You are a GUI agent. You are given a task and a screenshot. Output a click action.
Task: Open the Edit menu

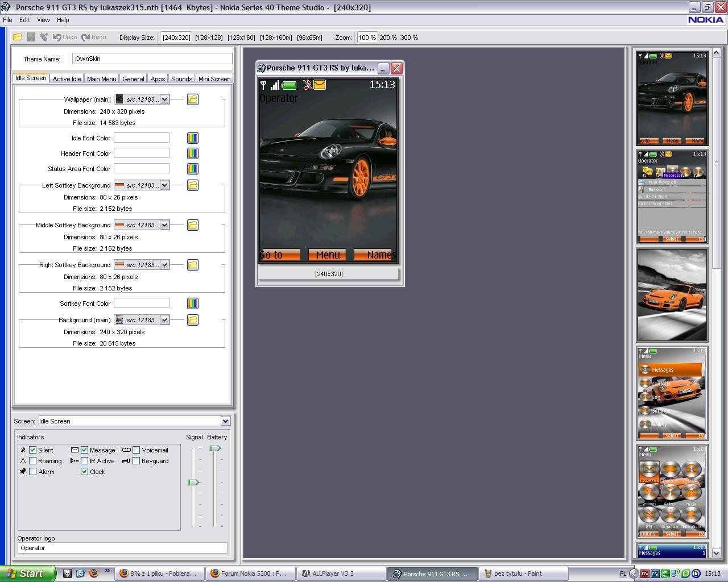24,20
